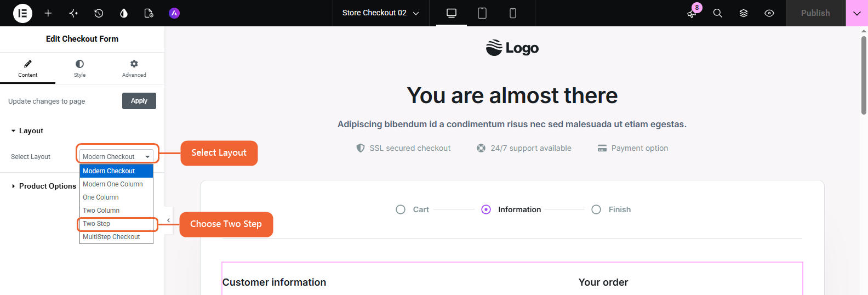Preview changes with the eye icon

click(x=769, y=13)
